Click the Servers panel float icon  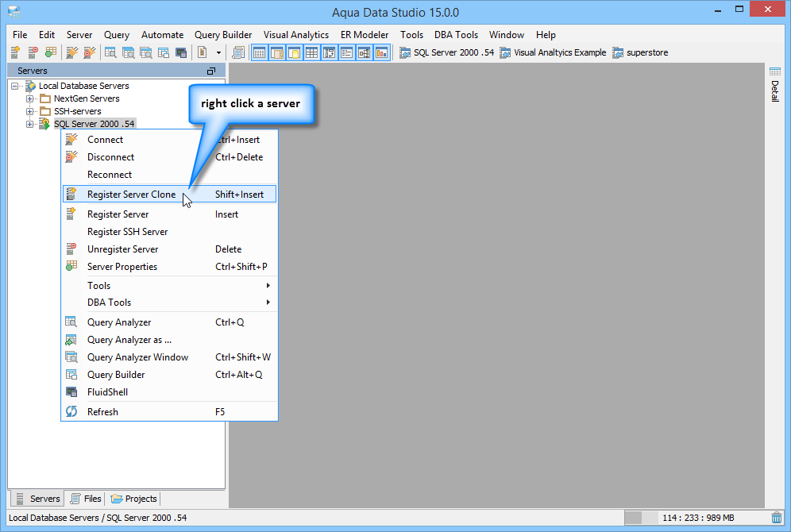211,71
